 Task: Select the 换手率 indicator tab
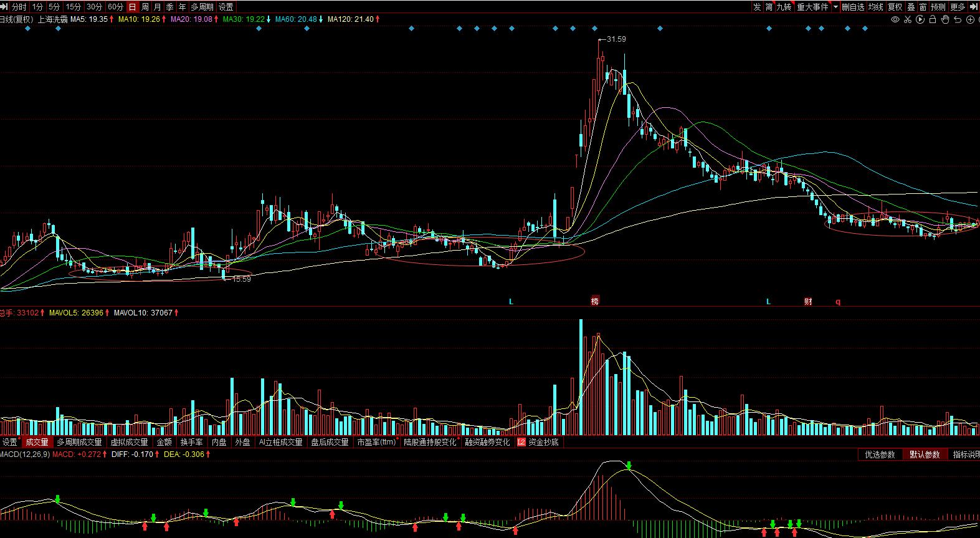[191, 442]
